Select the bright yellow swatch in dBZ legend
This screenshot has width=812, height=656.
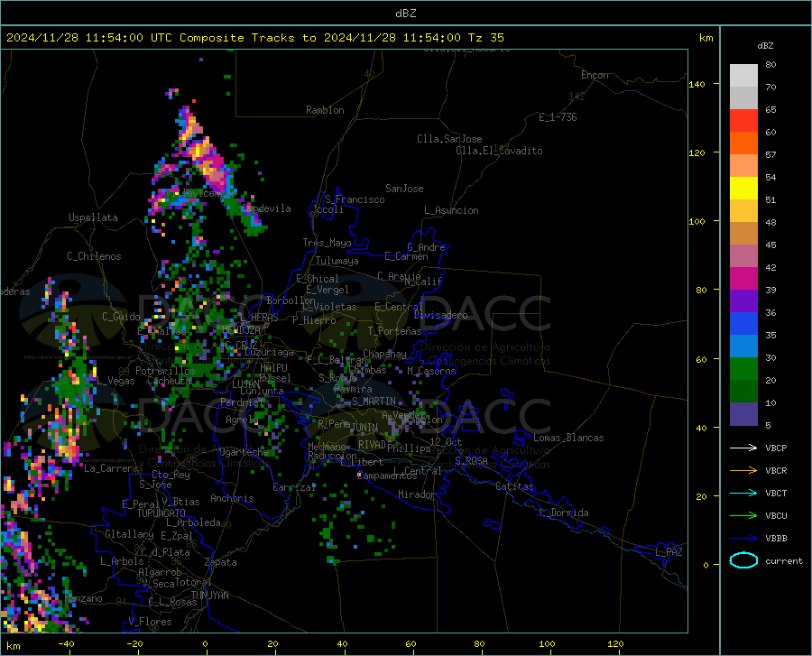tap(743, 189)
